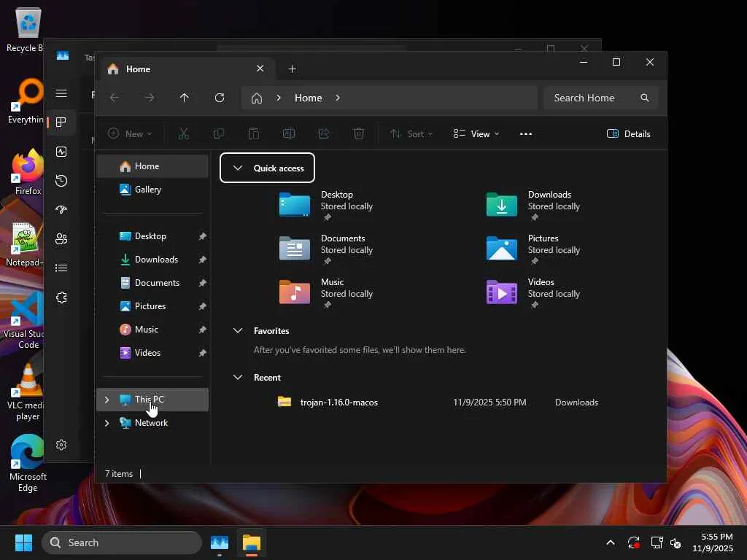Open the Sort dropdown menu
The width and height of the screenshot is (747, 560).
(411, 134)
